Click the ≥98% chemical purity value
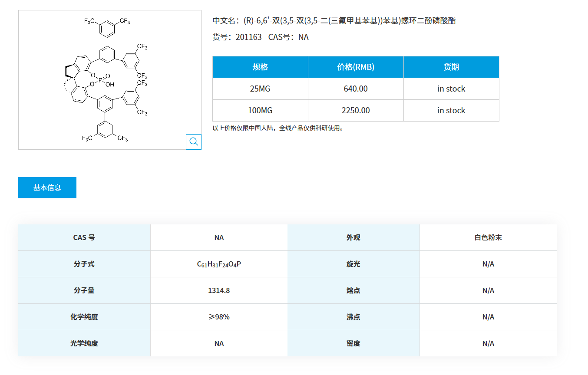Viewport: 588px width, 375px height. click(219, 317)
